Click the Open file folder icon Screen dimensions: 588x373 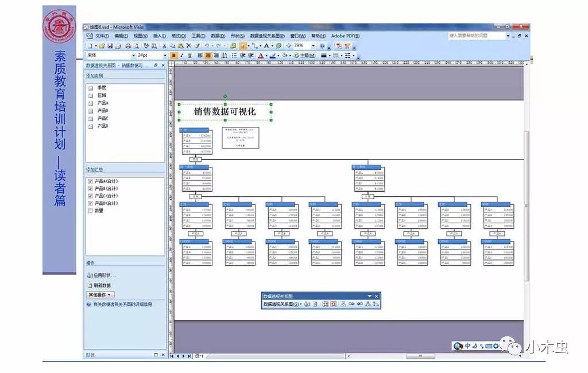(102, 46)
